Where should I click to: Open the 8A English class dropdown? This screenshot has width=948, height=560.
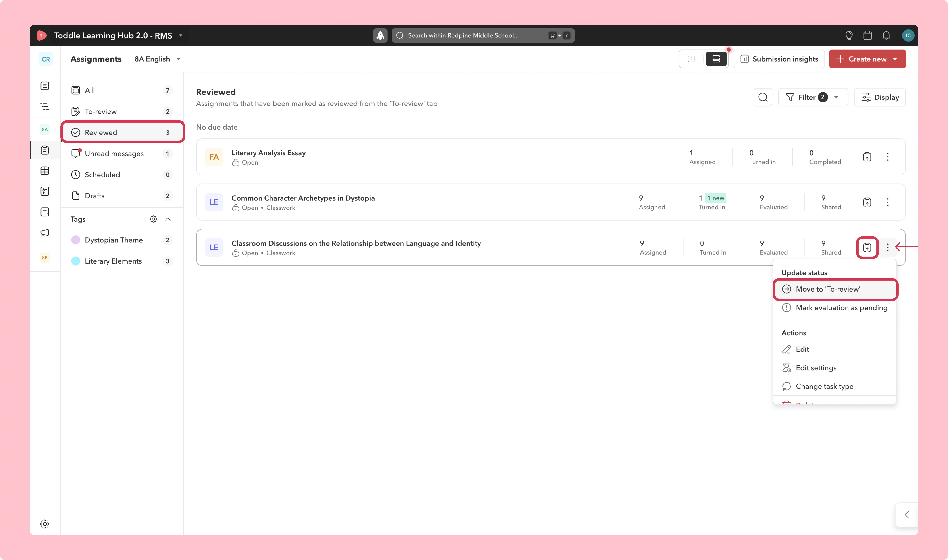click(x=158, y=59)
